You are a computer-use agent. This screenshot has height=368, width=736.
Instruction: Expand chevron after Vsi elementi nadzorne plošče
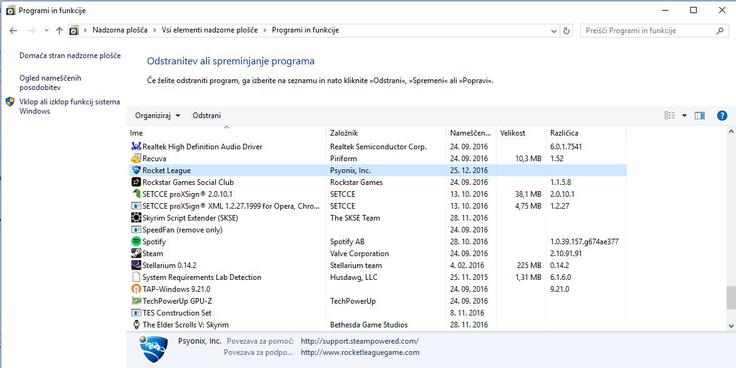[265, 31]
